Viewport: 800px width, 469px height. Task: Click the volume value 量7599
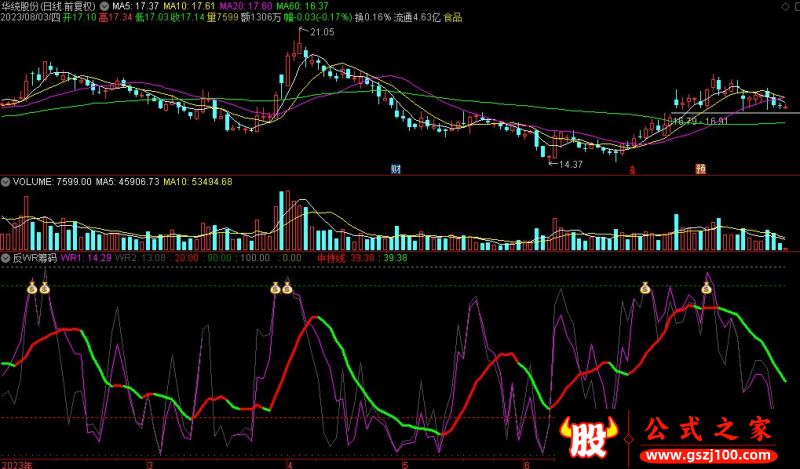click(222, 17)
